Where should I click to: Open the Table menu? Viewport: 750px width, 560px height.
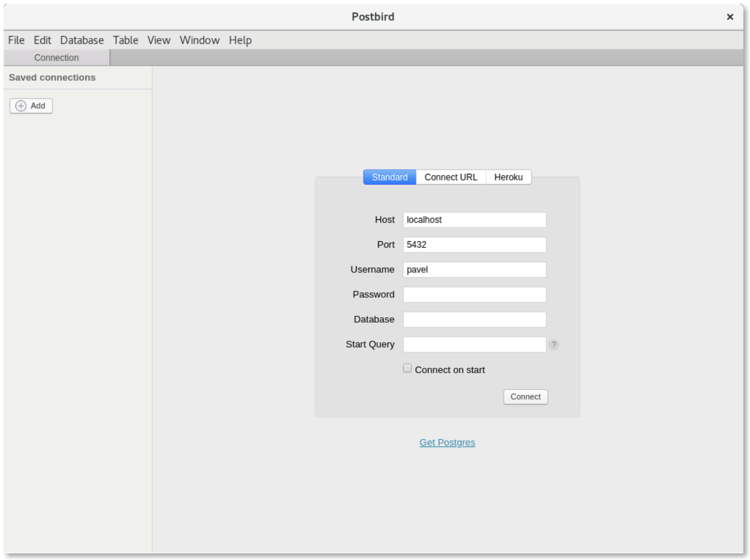click(125, 40)
